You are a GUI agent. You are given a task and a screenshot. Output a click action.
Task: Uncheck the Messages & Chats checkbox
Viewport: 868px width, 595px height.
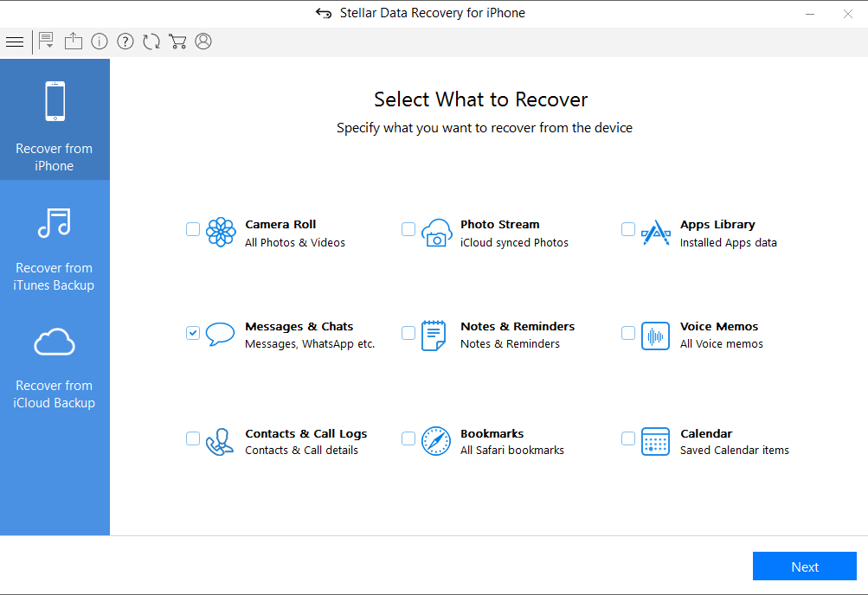(x=193, y=332)
